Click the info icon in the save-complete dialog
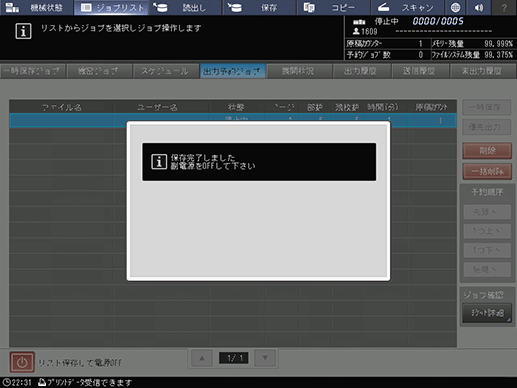 159,162
